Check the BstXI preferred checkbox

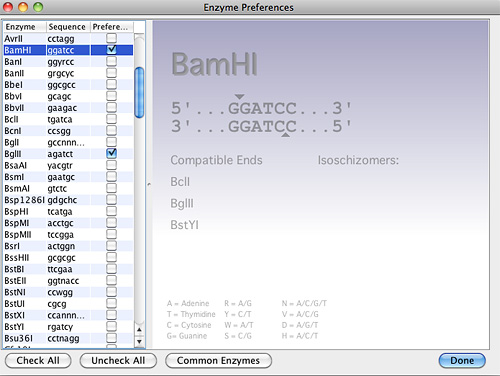111,315
